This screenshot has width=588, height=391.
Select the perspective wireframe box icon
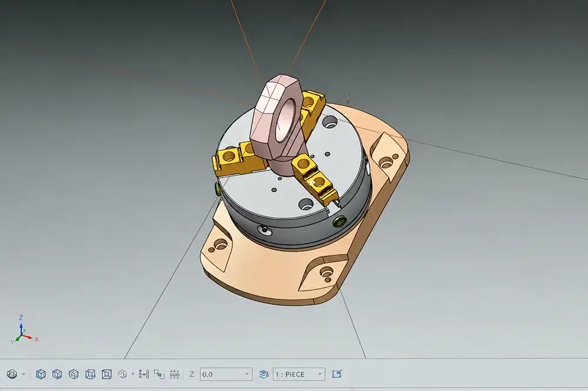click(107, 374)
